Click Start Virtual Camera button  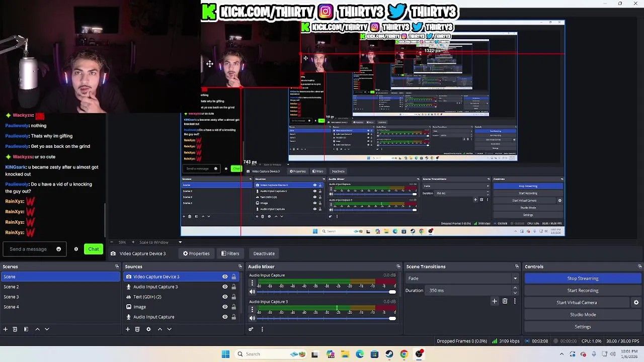click(x=577, y=302)
